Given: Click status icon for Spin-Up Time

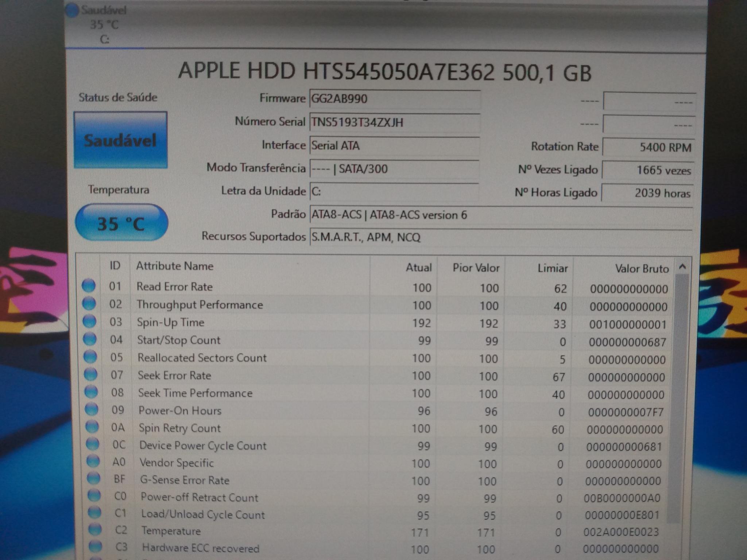Looking at the screenshot, I should pos(89,322).
